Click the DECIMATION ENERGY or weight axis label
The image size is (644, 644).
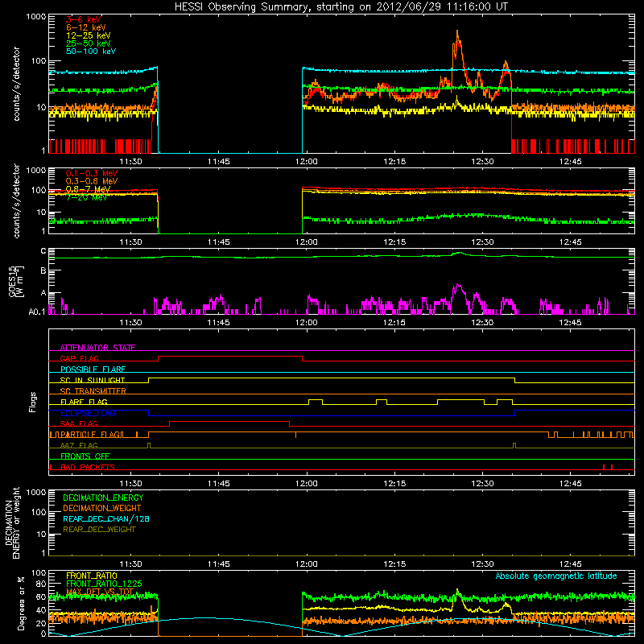click(x=12, y=522)
